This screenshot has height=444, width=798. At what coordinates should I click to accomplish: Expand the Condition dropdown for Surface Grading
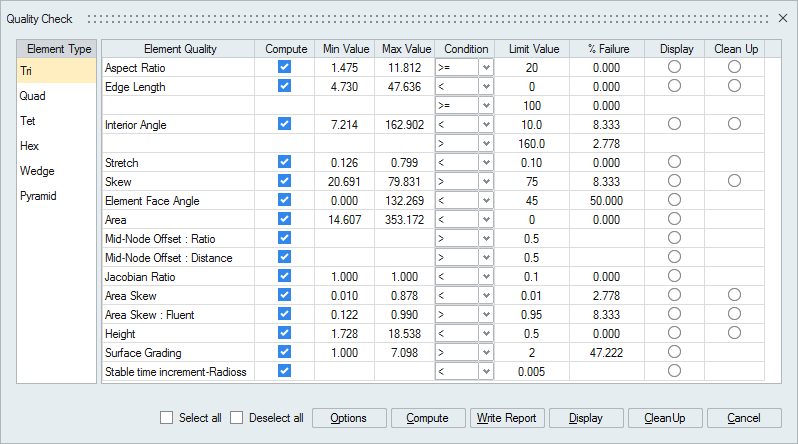486,352
